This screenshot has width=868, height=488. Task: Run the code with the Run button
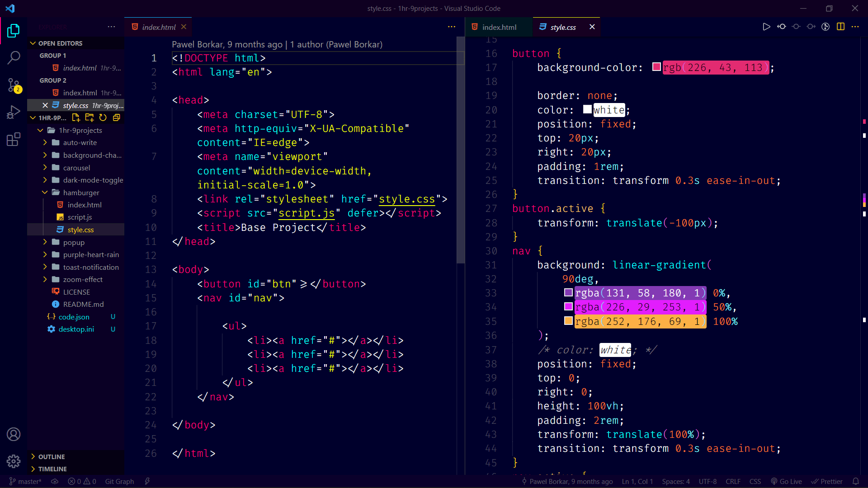766,27
